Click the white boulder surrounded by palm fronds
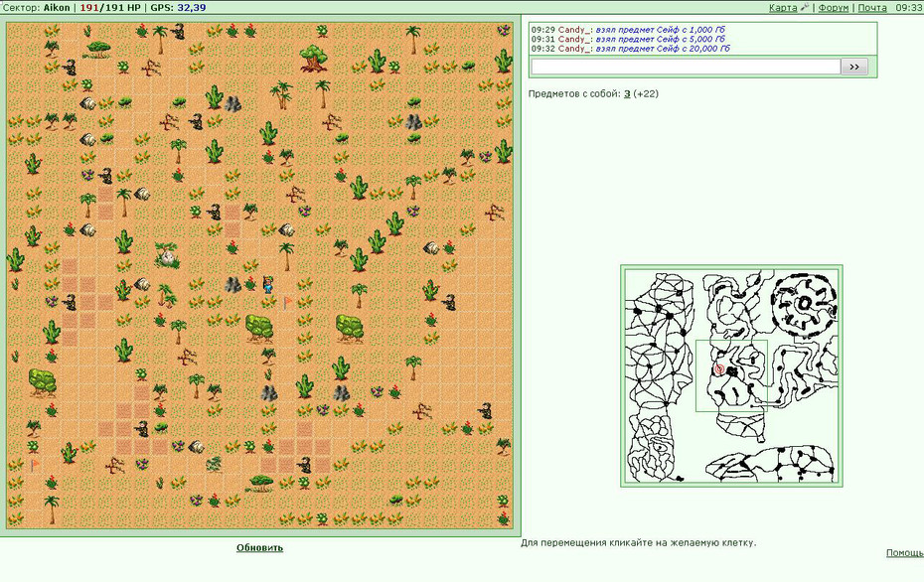The image size is (924, 582). coord(167,254)
